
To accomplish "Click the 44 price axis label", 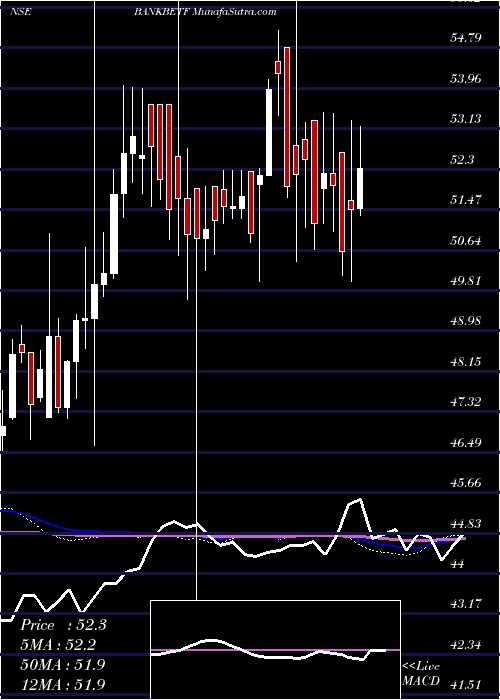I will [x=458, y=564].
